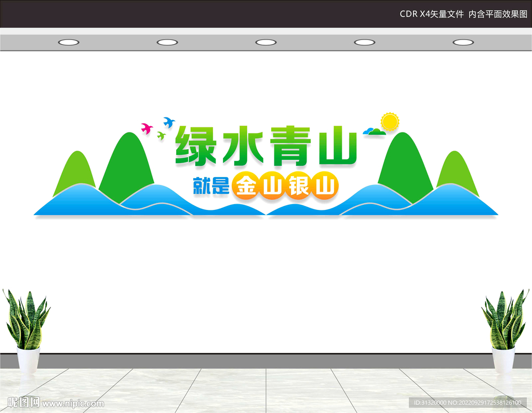Click the small green bird graphic
532x413 pixels.
pos(161,136)
